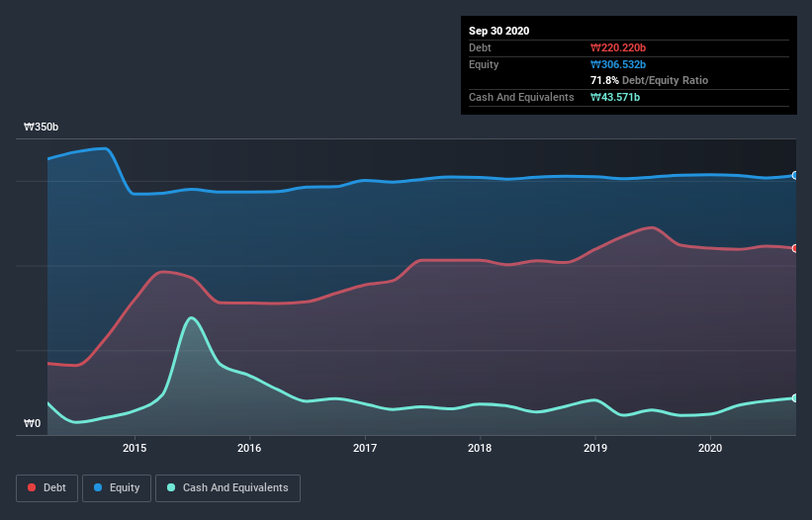812x520 pixels.
Task: Click the teal Cash endpoint marker
Action: tap(795, 397)
